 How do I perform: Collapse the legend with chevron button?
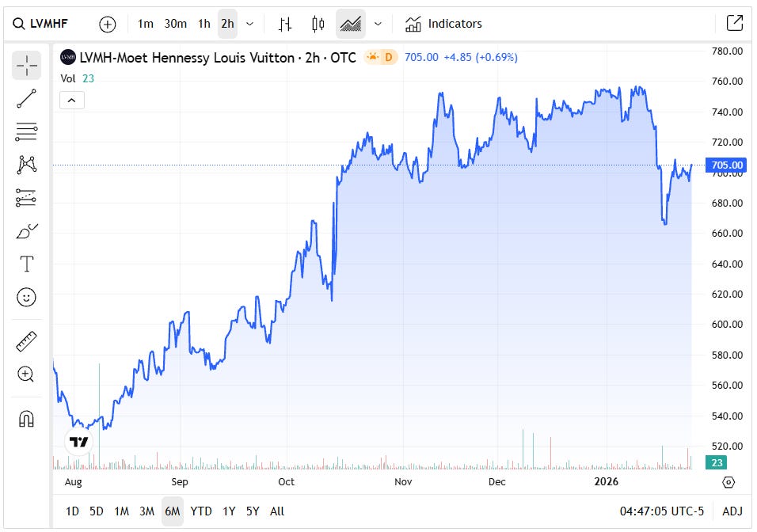(x=71, y=101)
